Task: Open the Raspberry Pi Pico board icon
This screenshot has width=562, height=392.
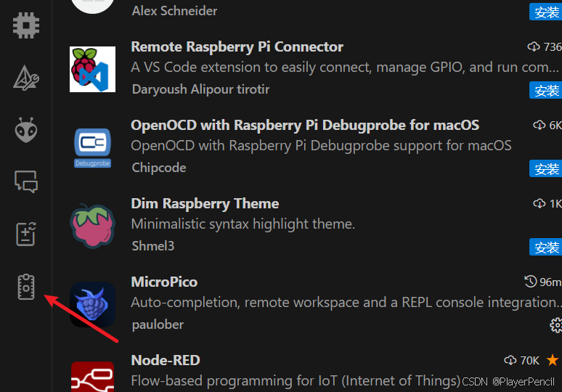Action: [26, 287]
